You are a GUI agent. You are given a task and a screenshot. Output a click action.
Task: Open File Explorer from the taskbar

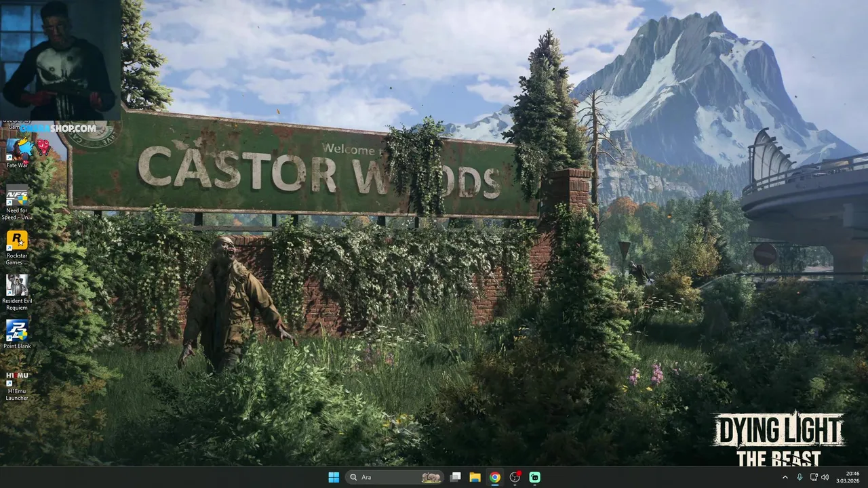coord(475,477)
